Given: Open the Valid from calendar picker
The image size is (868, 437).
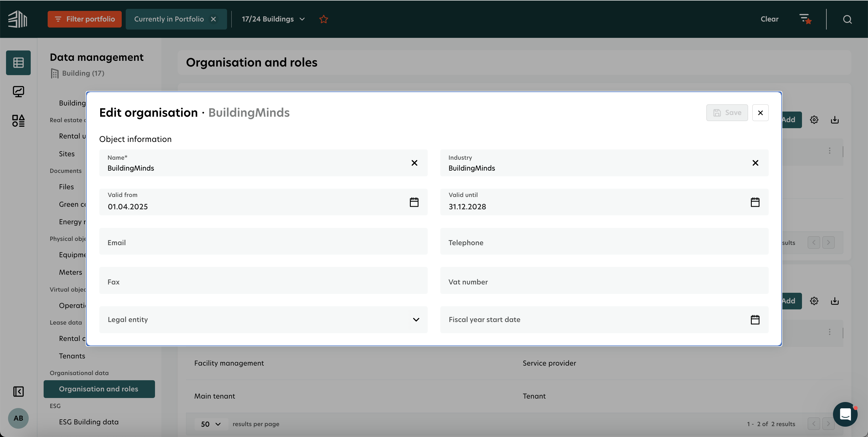Looking at the screenshot, I should point(414,202).
